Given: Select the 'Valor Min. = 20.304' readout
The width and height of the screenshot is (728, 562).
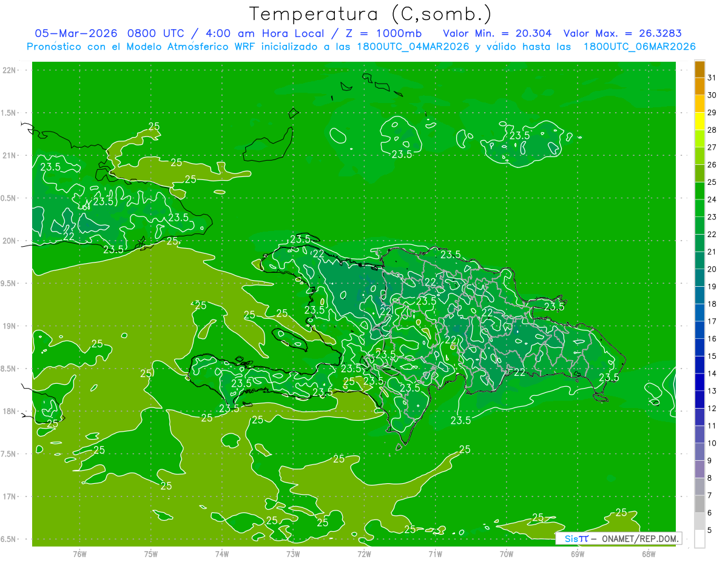Looking at the screenshot, I should [x=497, y=33].
